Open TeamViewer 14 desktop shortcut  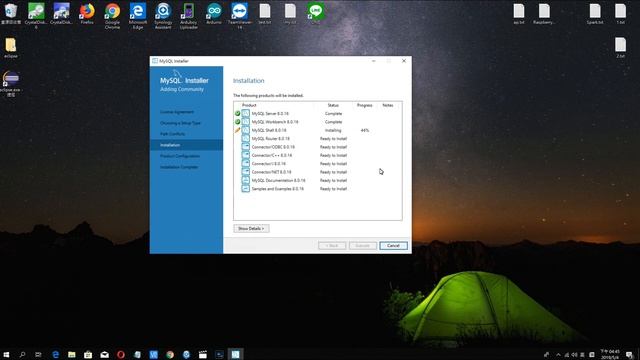pos(240,16)
